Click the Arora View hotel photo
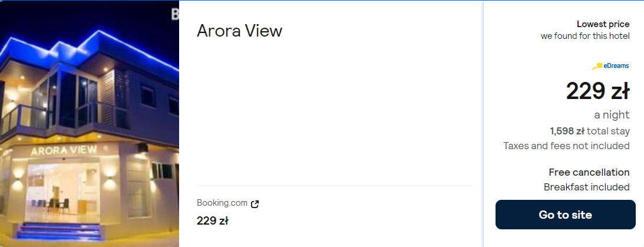Screen dimensions: 644x247 89,124
